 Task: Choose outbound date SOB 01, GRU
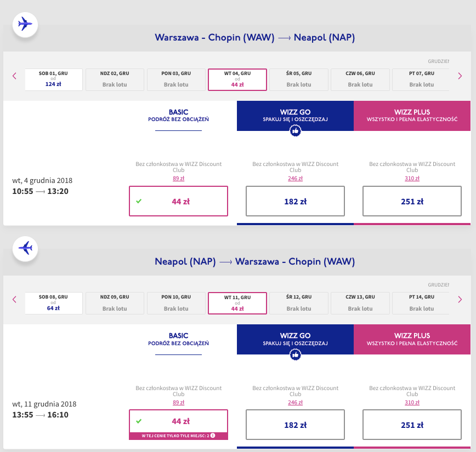click(x=54, y=79)
